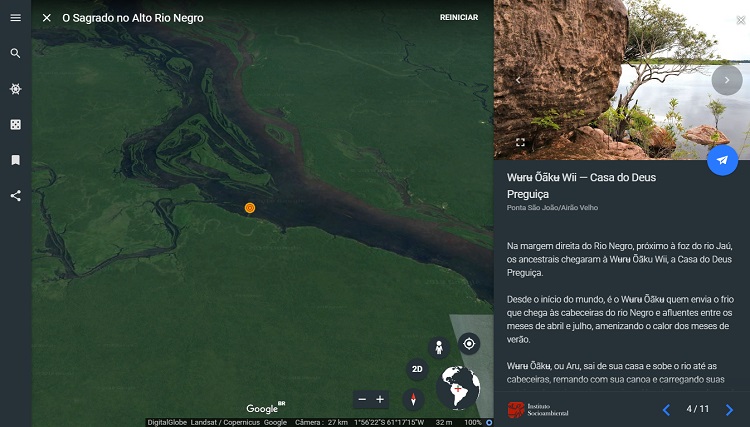Click REINICIAR to restart the tour
The width and height of the screenshot is (750, 427).
[458, 18]
